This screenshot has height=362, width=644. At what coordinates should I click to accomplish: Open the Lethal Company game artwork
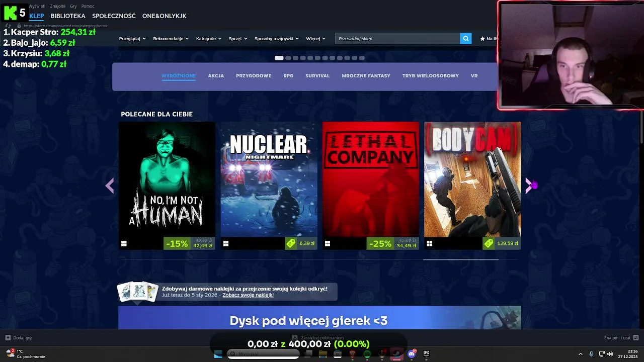(370, 179)
